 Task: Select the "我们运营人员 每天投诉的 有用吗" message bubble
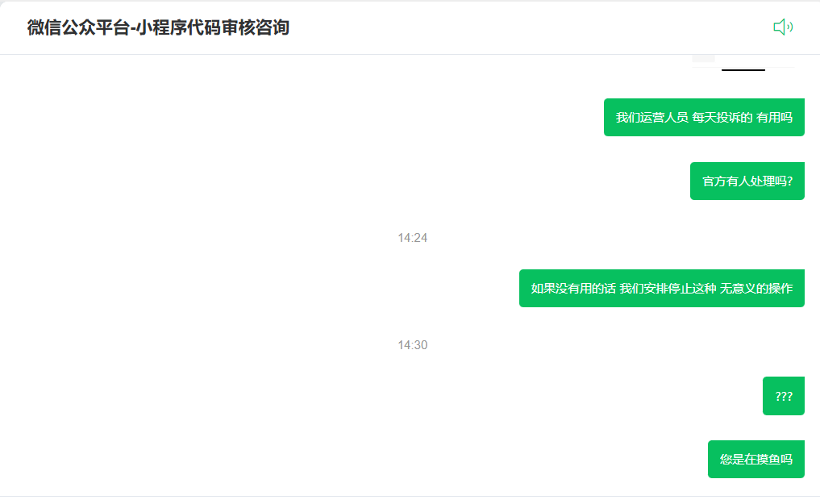point(704,117)
